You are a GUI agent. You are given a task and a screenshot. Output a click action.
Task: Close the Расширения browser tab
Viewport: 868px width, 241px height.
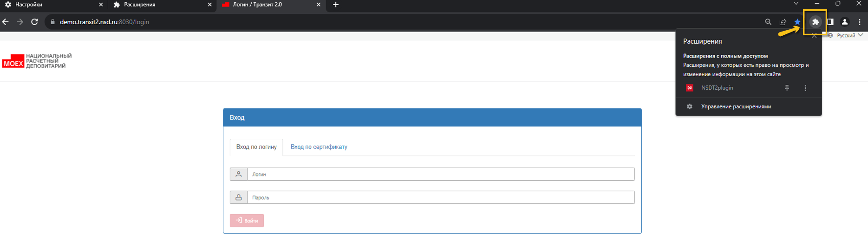pyautogui.click(x=209, y=5)
